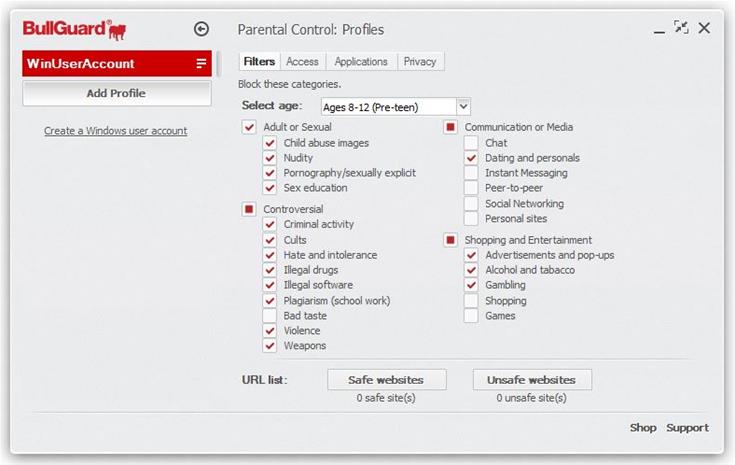
Task: Toggle the Communication or Media category
Action: pyautogui.click(x=451, y=127)
